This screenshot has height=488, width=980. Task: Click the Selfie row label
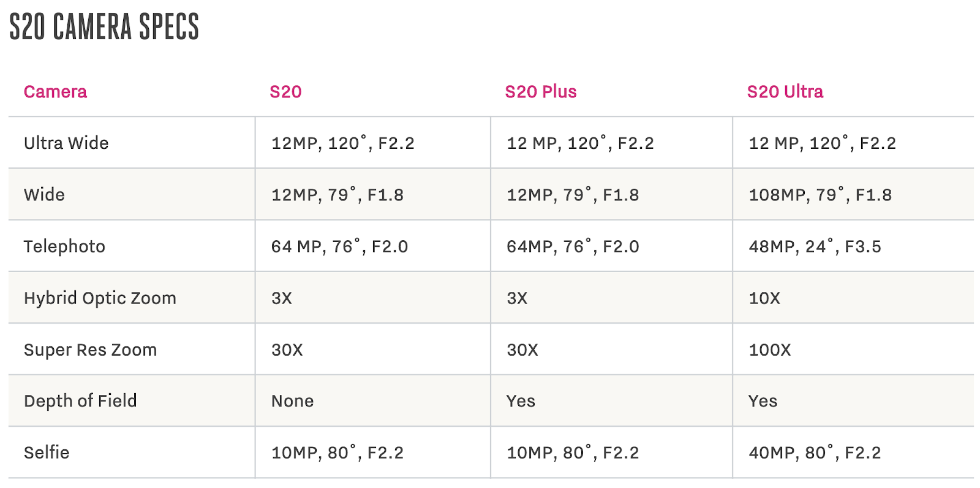[47, 453]
